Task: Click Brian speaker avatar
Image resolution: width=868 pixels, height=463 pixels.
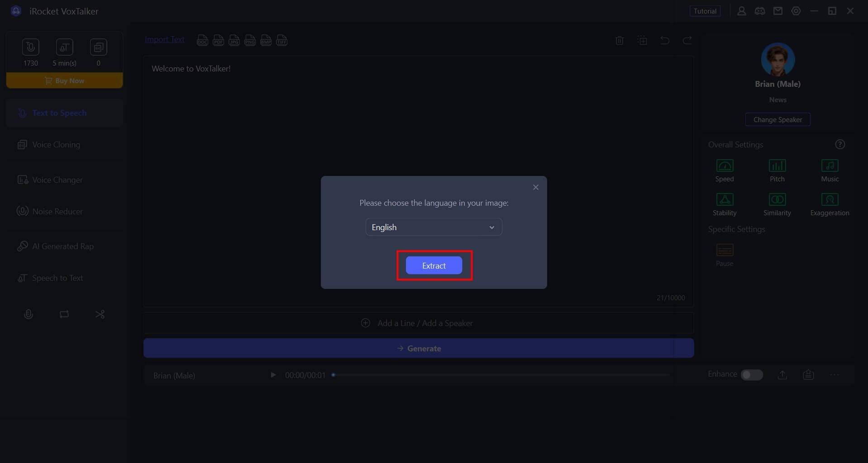Action: click(x=777, y=59)
